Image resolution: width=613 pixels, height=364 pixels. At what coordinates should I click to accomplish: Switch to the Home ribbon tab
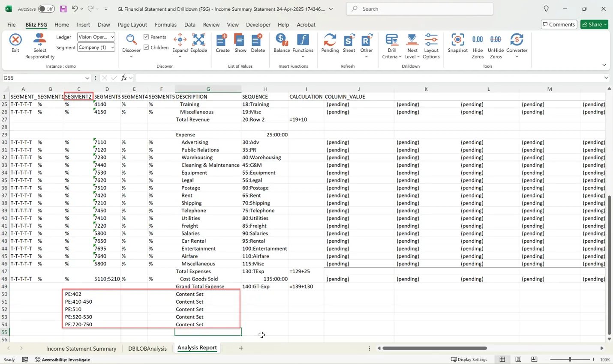[x=61, y=25]
